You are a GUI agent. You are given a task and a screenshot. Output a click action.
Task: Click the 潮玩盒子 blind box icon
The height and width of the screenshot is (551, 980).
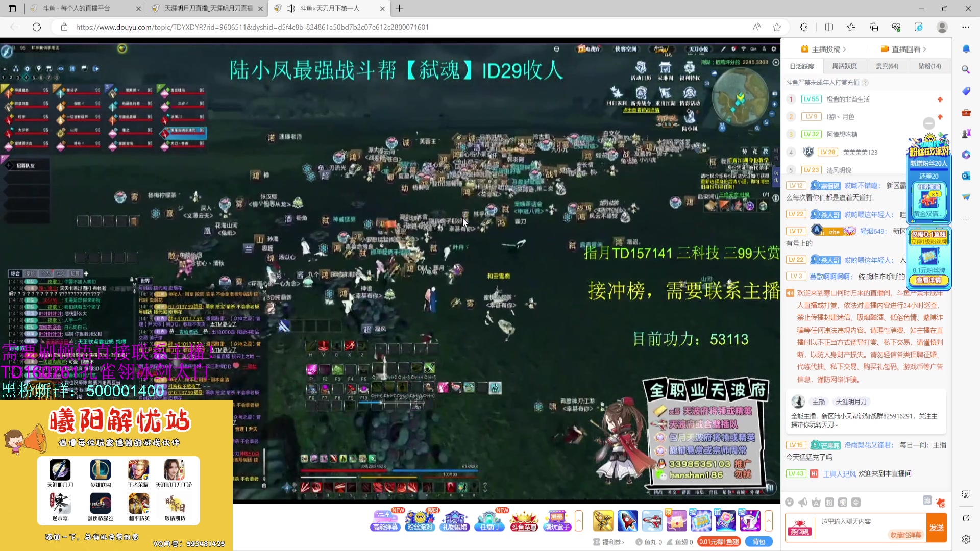click(558, 520)
